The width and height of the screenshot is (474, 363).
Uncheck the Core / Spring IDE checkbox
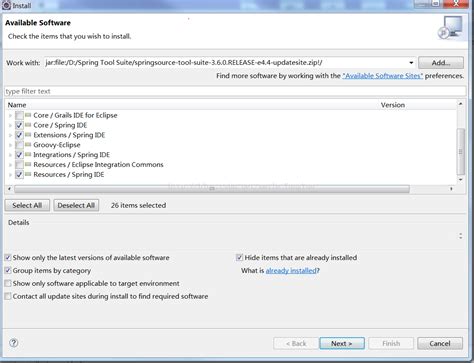(19, 125)
